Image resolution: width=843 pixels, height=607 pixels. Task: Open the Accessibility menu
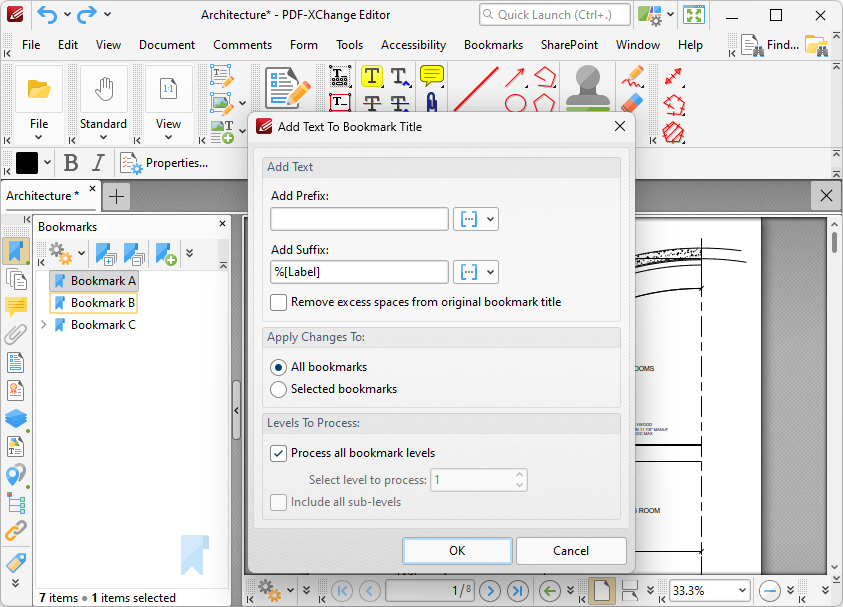click(413, 45)
